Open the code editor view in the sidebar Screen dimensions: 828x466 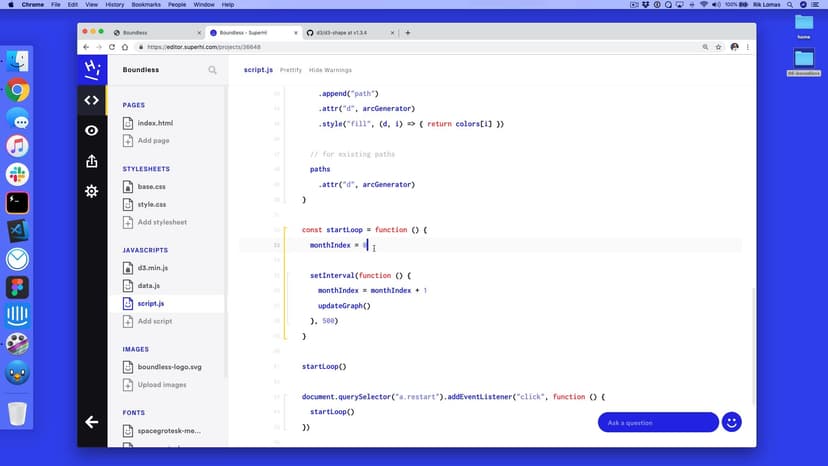click(x=92, y=100)
